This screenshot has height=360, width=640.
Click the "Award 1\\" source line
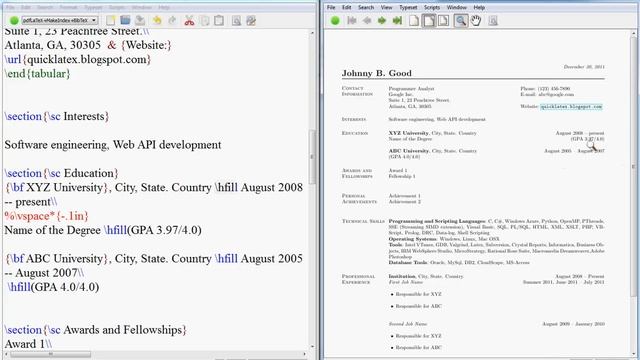[x=28, y=344]
